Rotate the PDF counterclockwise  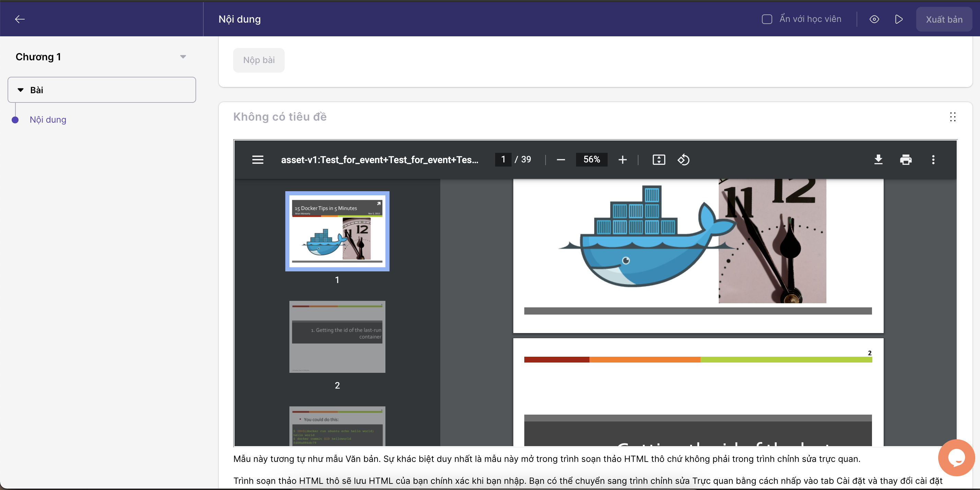[683, 160]
